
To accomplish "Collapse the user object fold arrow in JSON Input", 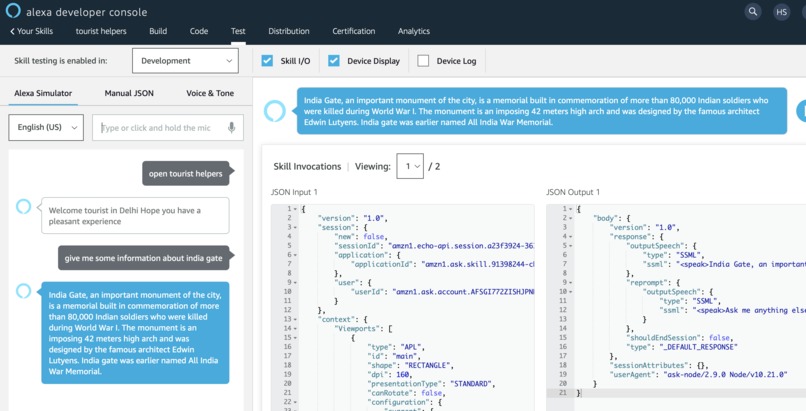I will point(296,283).
